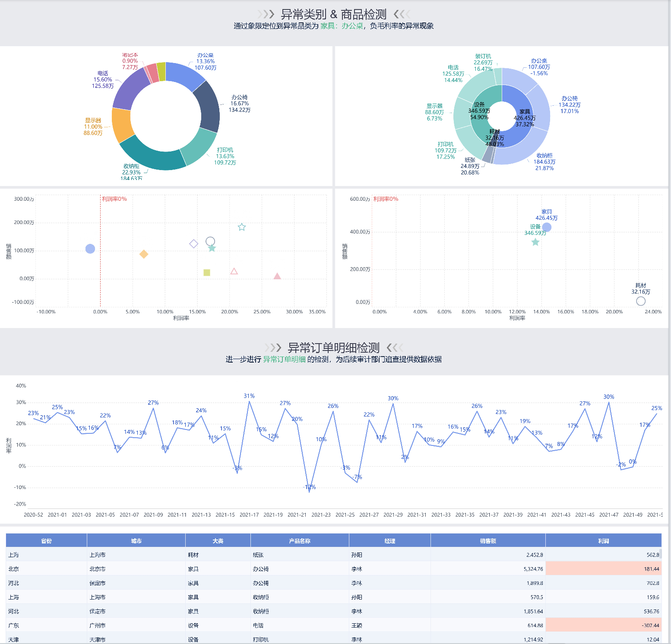This screenshot has height=644, width=671.
Task: Click the 利润 column header
Action: coord(603,541)
